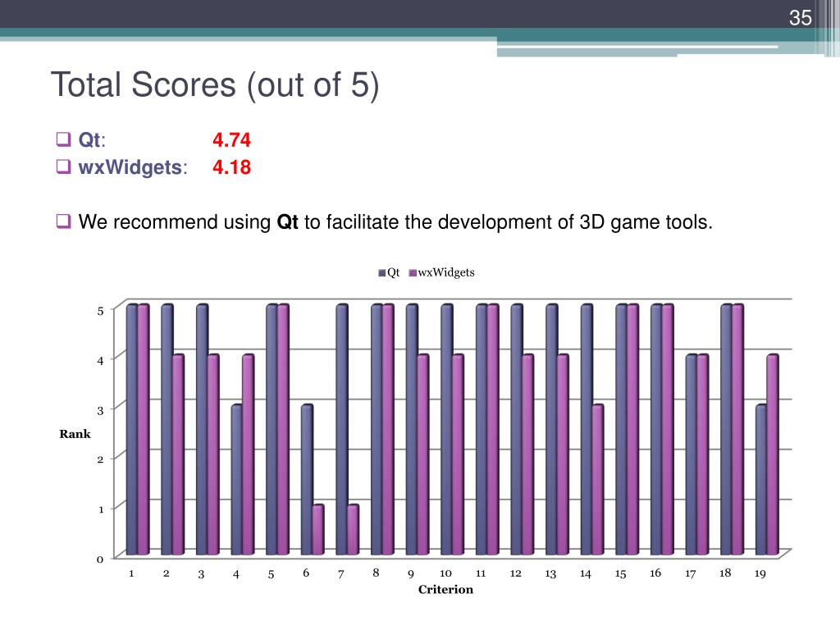Viewport: 840px width, 630px height.
Task: Select the Qt bar for criterion 19
Action: (x=761, y=479)
